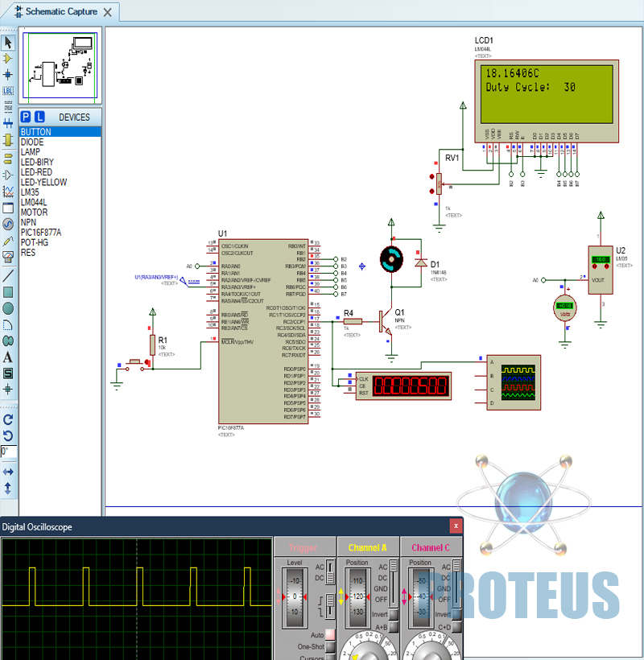Click the Flip Horizontal mirror icon
The image size is (644, 660).
coord(8,472)
